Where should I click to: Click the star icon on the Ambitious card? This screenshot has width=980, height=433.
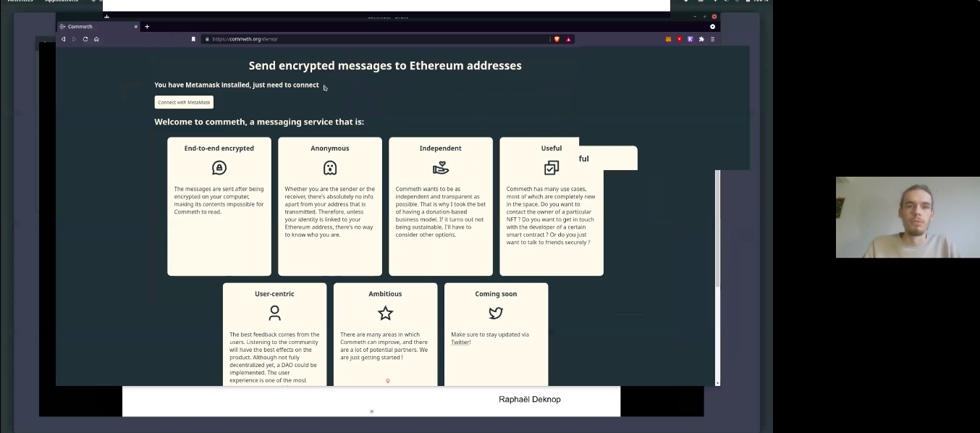tap(385, 314)
